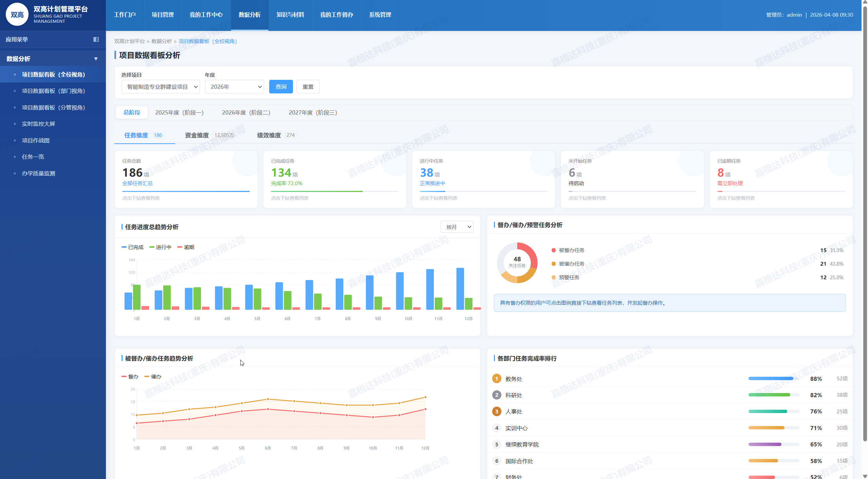This screenshot has height=479, width=868.
Task: Collapse the 数据分析 sidebar section
Action: (96, 59)
